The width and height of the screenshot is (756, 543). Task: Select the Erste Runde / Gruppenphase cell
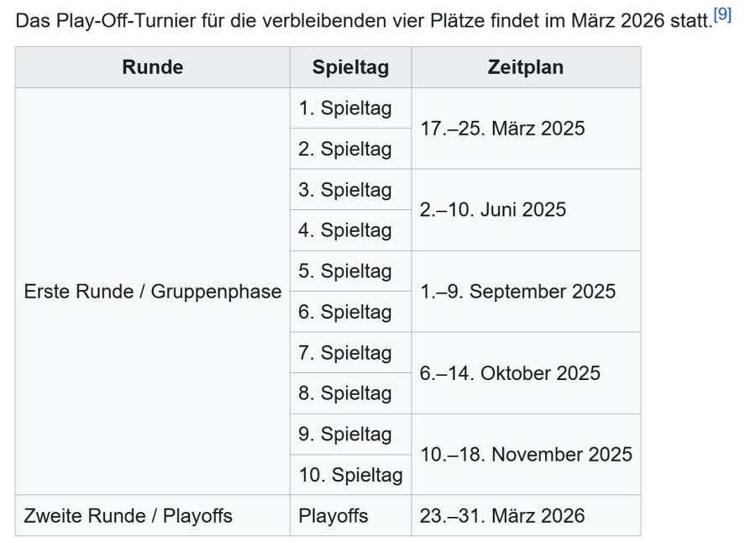[x=153, y=292]
